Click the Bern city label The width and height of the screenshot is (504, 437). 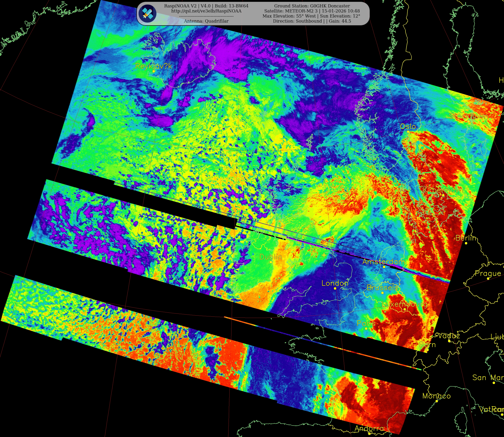click(427, 345)
